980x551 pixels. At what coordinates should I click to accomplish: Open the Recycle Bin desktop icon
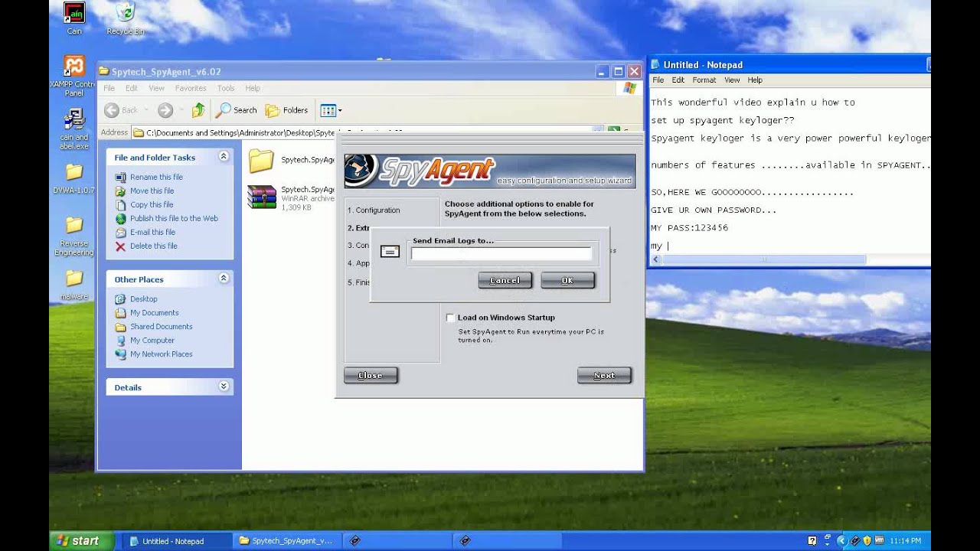[126, 18]
